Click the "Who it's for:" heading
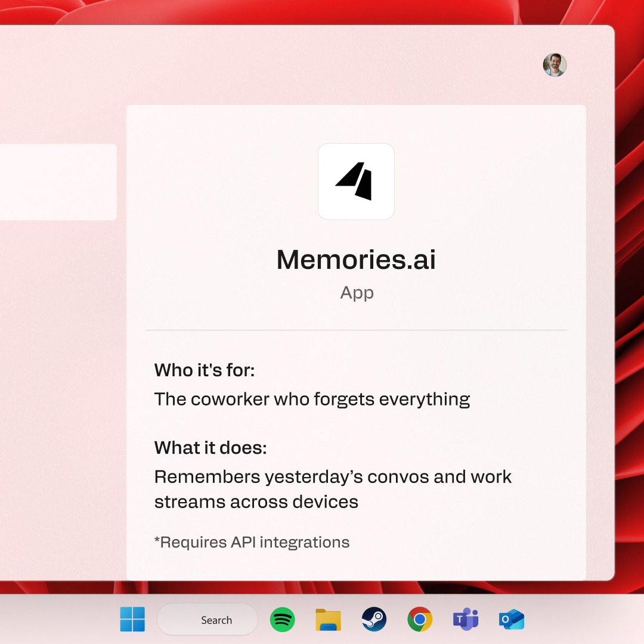Viewport: 644px width, 644px height. (x=205, y=370)
